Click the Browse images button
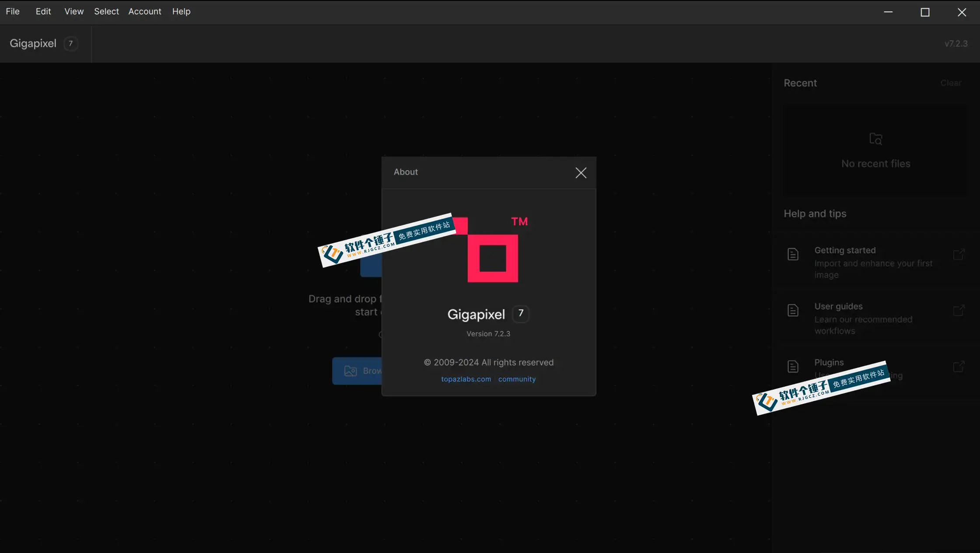This screenshot has height=553, width=980. point(357,371)
